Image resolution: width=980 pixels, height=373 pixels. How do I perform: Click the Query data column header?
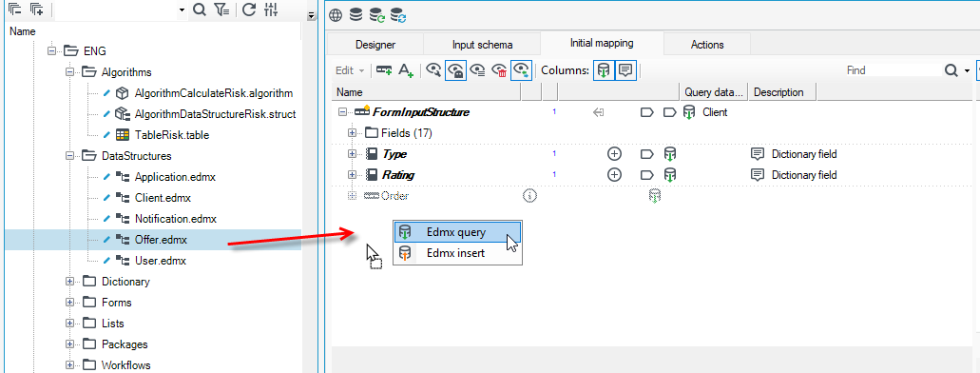[714, 92]
